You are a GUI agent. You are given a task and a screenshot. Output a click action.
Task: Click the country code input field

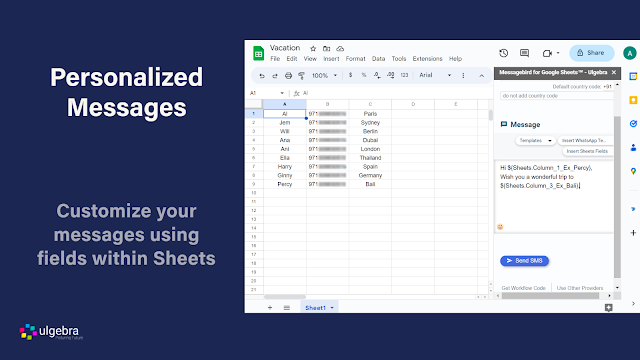click(556, 96)
